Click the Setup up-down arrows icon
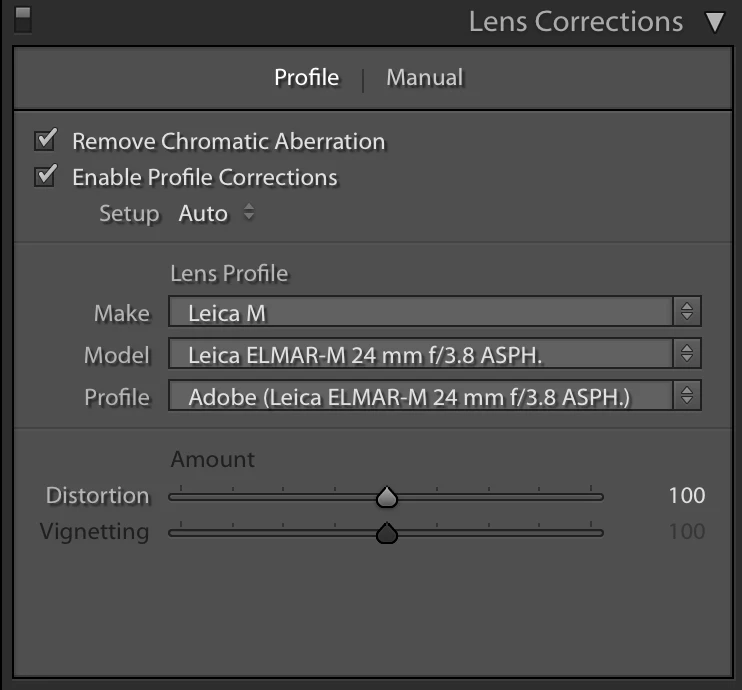 click(x=249, y=212)
